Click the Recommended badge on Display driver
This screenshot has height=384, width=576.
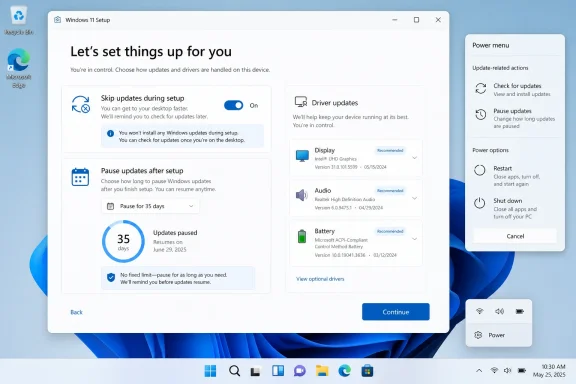[390, 151]
